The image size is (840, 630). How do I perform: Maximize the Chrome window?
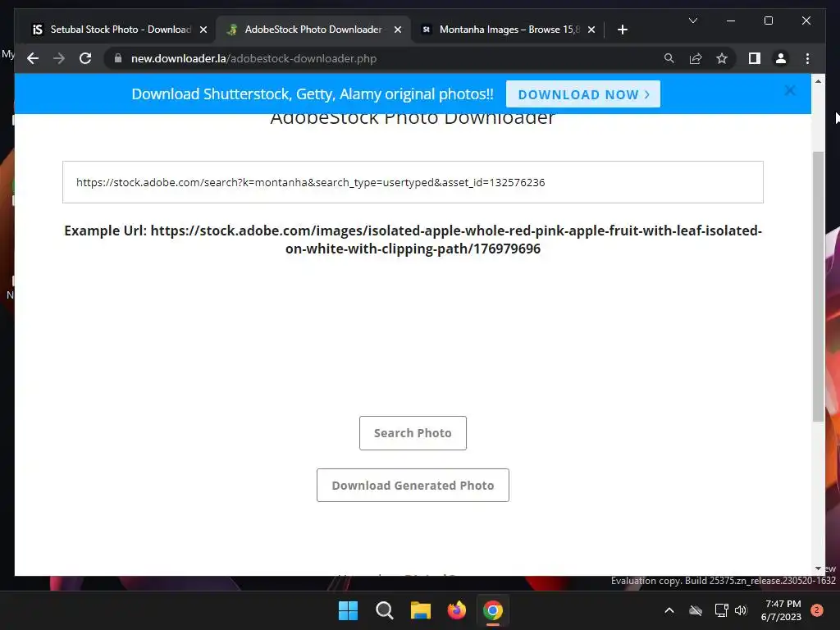coord(768,21)
